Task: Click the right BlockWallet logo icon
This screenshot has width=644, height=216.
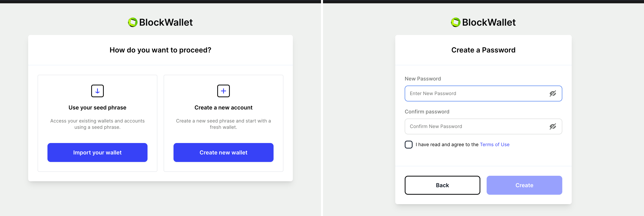Action: pos(456,22)
